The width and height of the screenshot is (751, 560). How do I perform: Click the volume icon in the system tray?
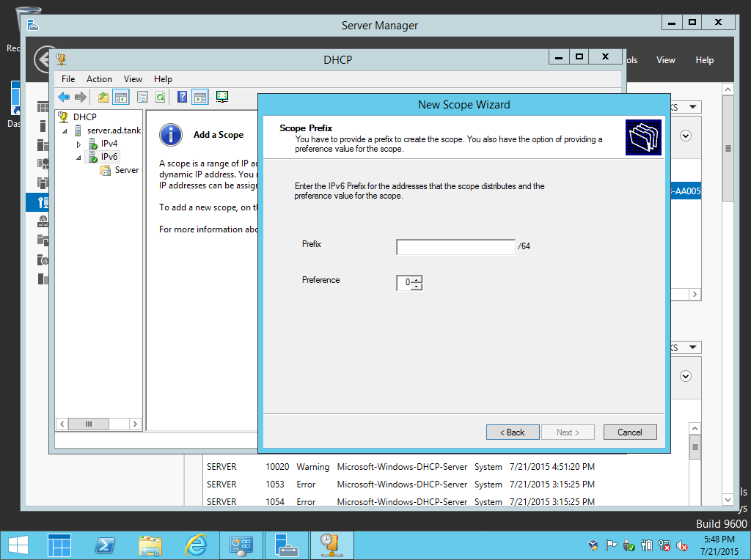(681, 545)
